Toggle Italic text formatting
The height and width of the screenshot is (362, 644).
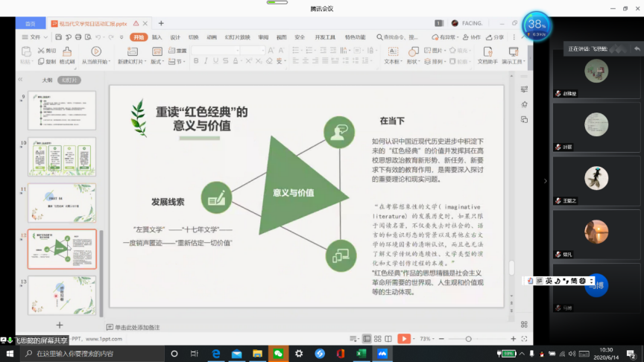point(205,62)
